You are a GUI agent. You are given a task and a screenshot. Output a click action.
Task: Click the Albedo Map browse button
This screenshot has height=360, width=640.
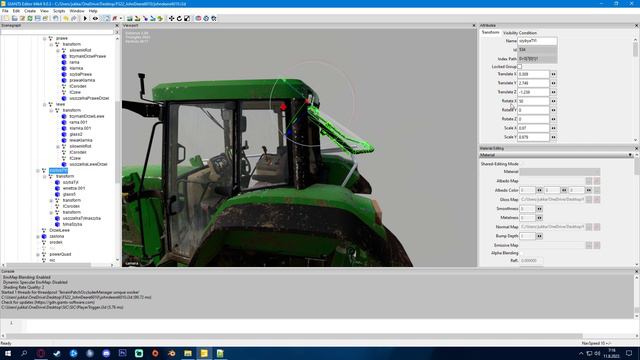tap(589, 181)
